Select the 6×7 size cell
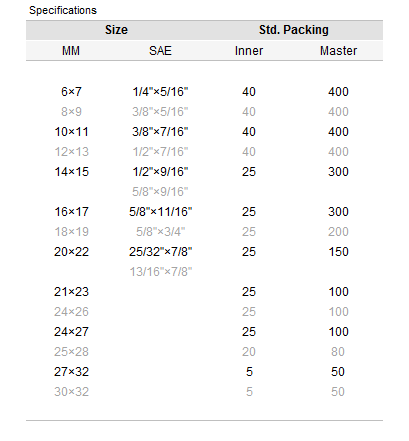Screen dimensions: 409x441 tap(71, 92)
